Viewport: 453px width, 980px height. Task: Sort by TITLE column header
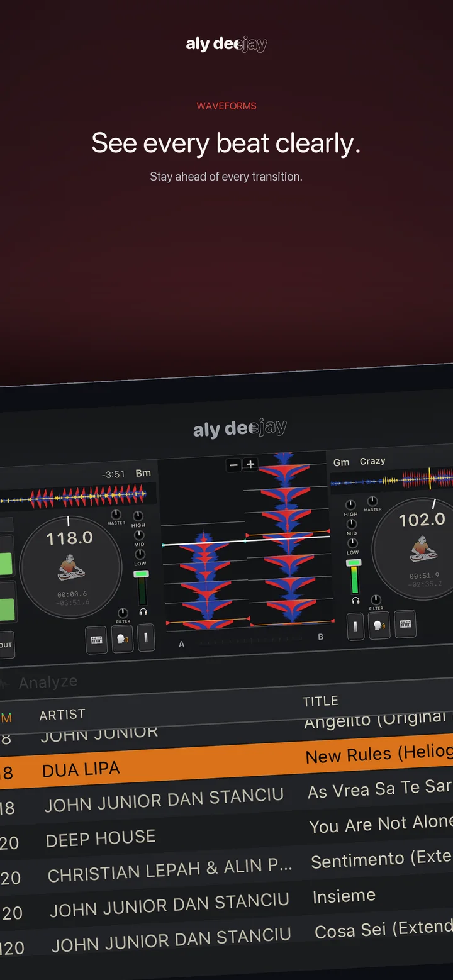320,701
